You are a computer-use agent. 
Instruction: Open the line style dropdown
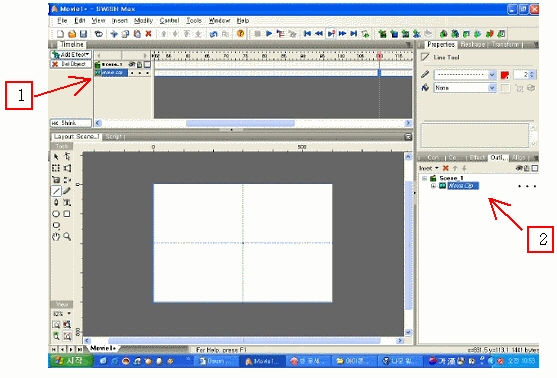pos(492,75)
